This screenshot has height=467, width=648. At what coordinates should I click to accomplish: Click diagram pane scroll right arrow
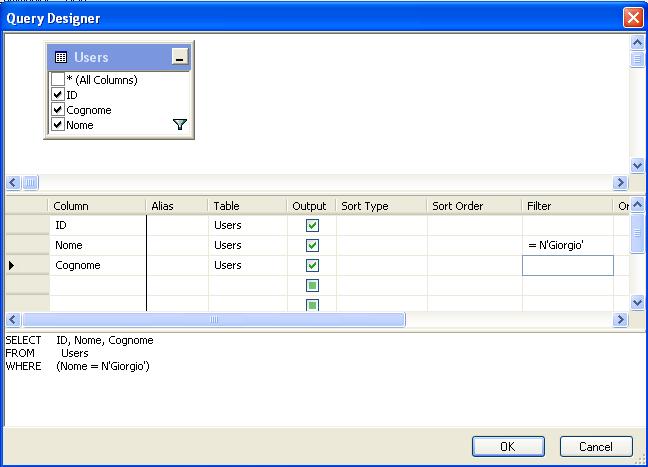coord(620,182)
